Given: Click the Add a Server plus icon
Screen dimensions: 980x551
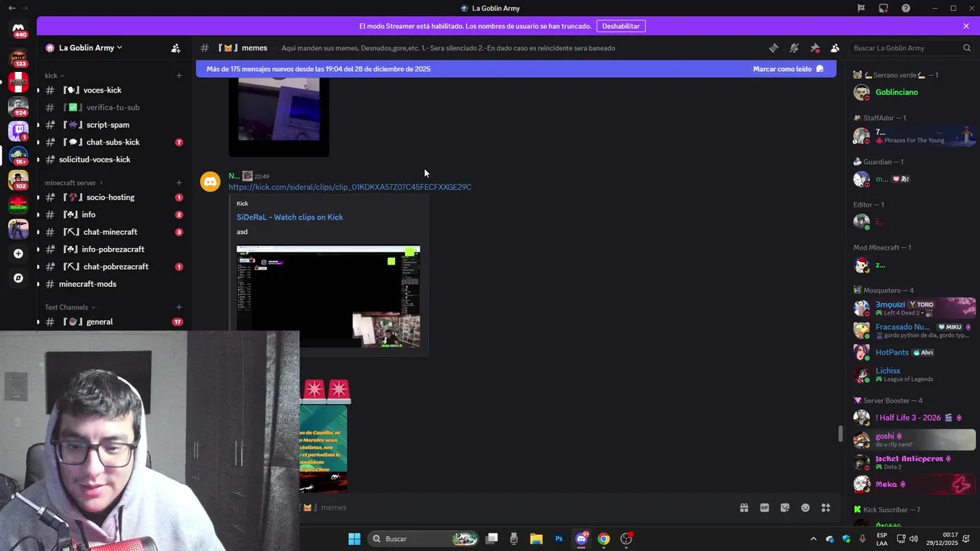Looking at the screenshot, I should click(18, 253).
